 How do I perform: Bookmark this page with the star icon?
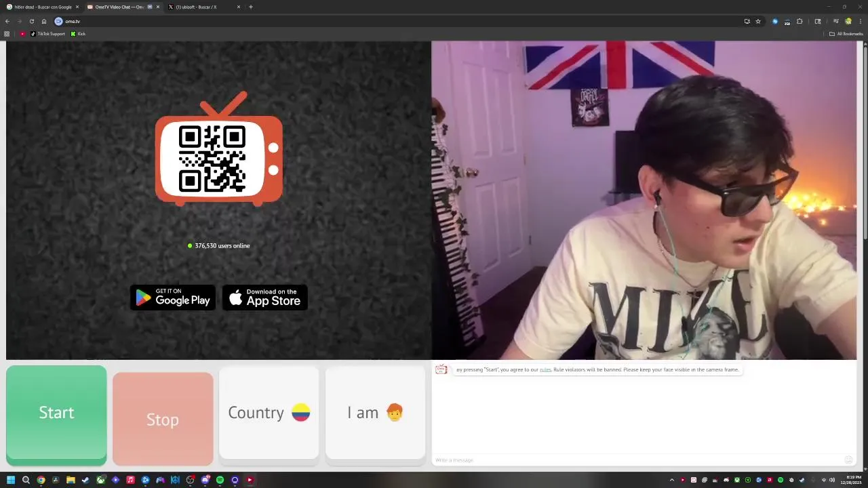pos(758,21)
